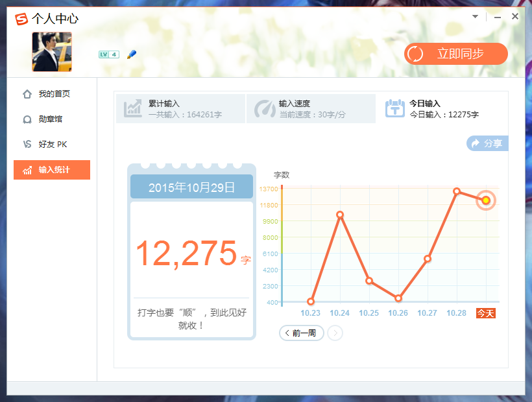Switch to the 累计输入 tab
Screen dimensions: 532x402
tap(180, 108)
